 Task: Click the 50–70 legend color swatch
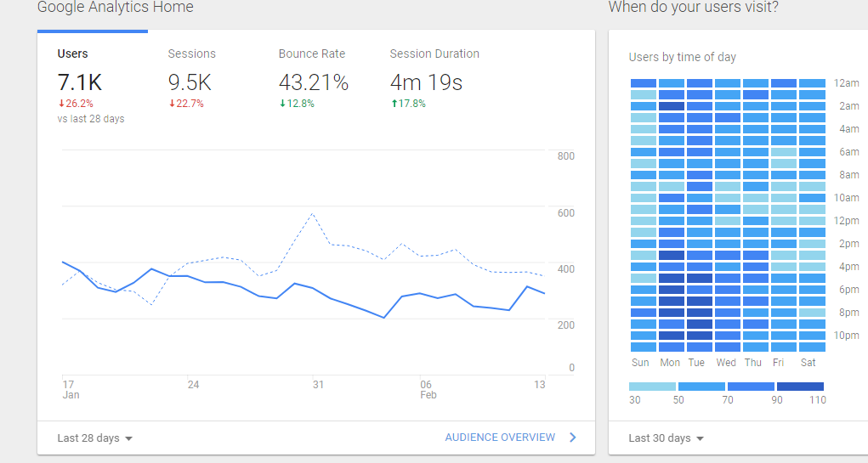click(701, 387)
